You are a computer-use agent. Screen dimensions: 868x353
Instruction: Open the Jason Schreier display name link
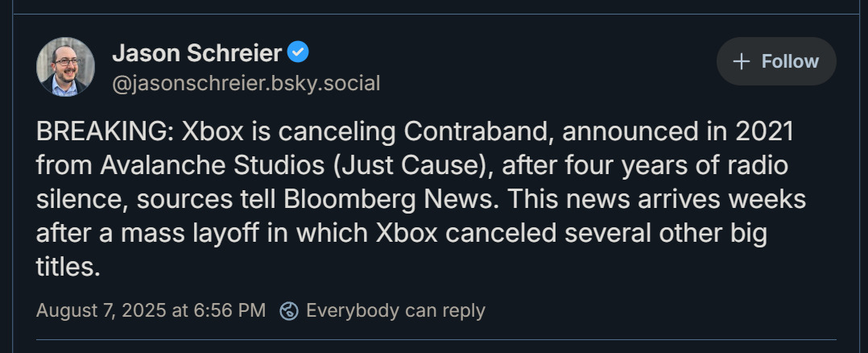(196, 53)
